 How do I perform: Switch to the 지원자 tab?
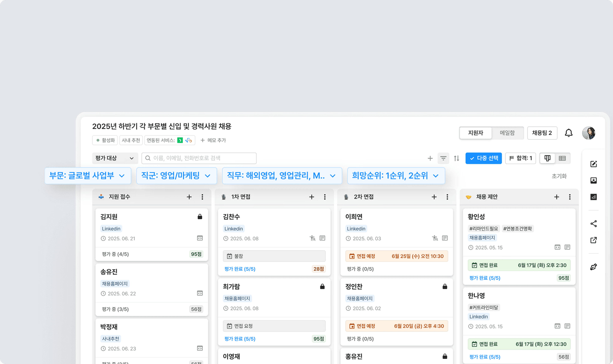(475, 133)
